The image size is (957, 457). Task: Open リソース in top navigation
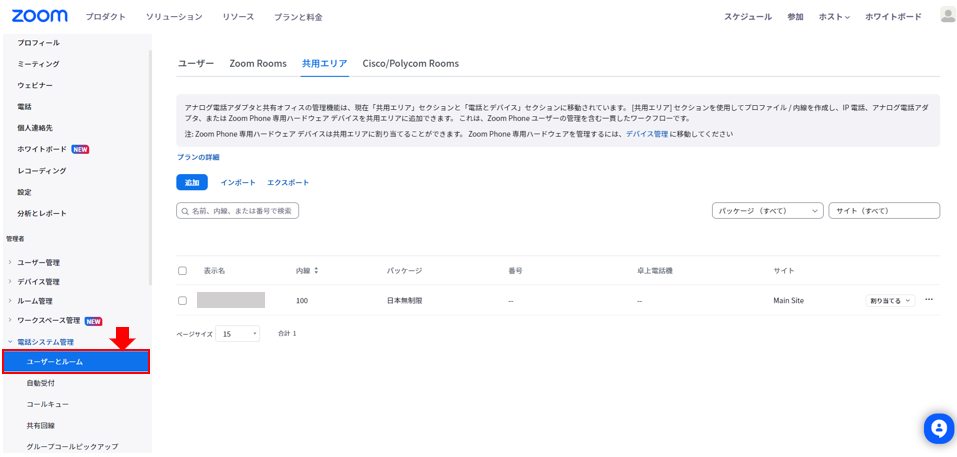[x=239, y=17]
